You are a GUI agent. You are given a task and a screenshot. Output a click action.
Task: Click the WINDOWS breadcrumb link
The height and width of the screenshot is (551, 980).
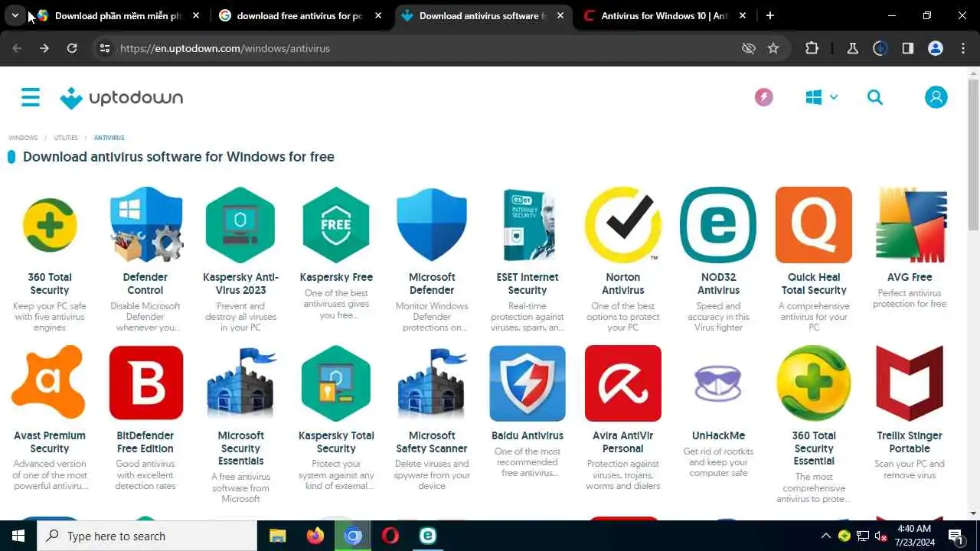point(23,138)
